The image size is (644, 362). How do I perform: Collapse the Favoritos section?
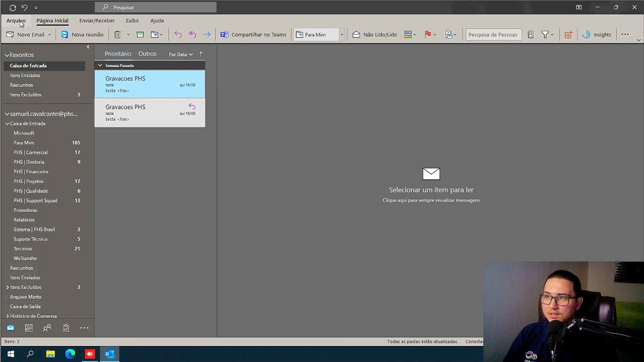pyautogui.click(x=8, y=55)
